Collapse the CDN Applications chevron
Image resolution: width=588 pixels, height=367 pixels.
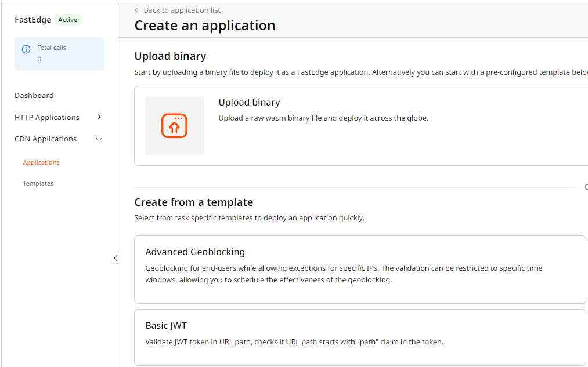99,139
